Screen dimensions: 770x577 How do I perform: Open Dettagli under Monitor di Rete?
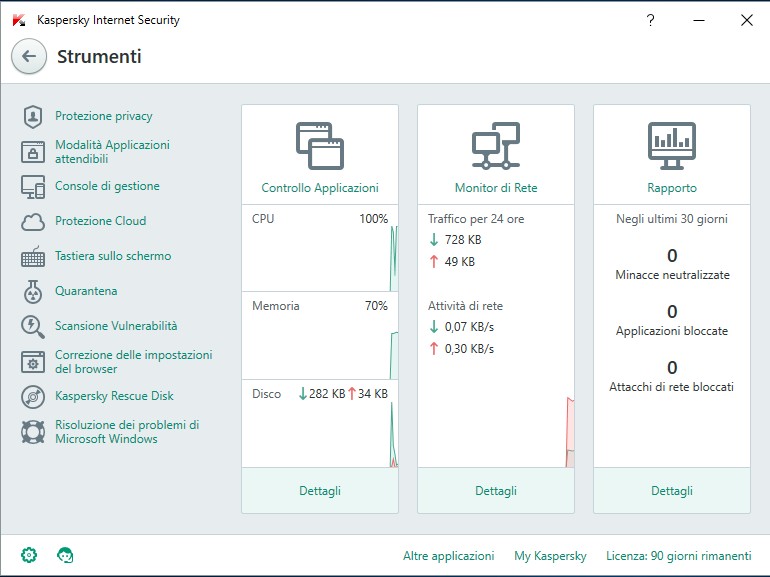tap(496, 491)
